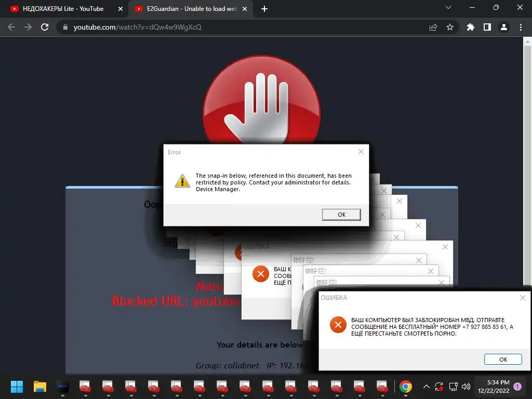Click the 'ВАШ КОМПЬЮТЕР БЫЛ ЗАБЛОКИРОВАН' message text
The width and height of the screenshot is (532, 399).
(432, 327)
